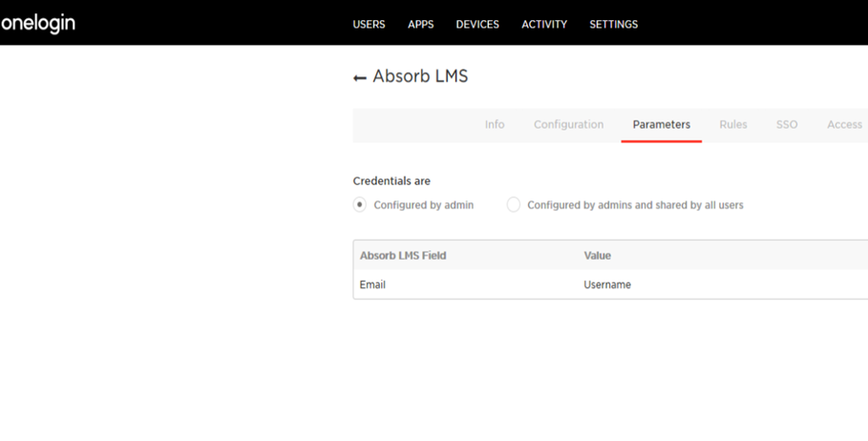868x441 pixels.
Task: Open the ACTIVITY menu
Action: click(544, 25)
